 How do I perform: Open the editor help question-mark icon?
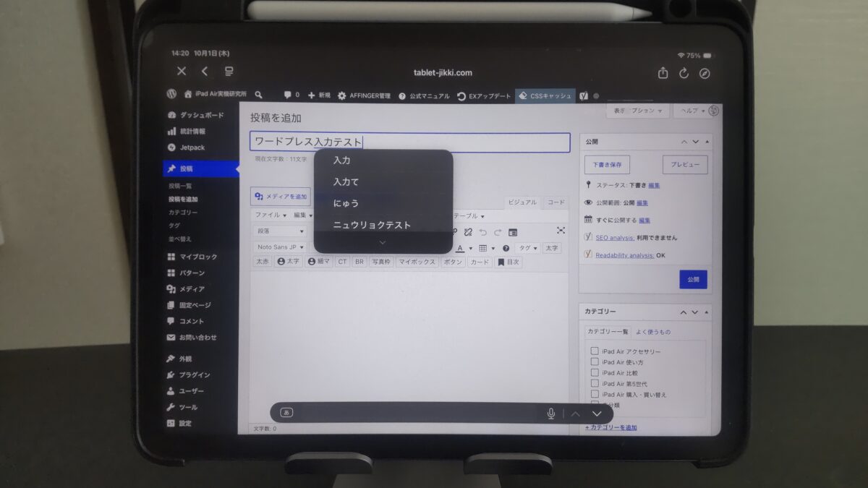pos(506,248)
